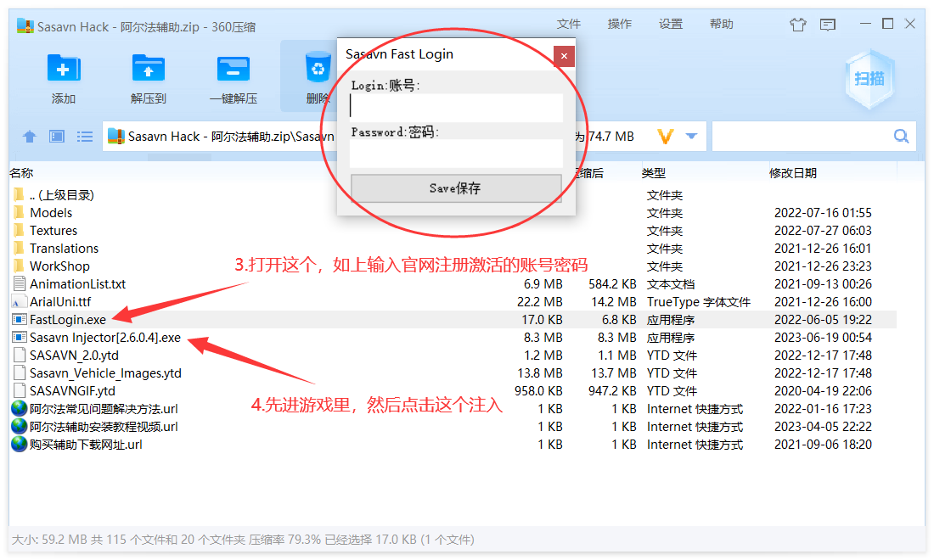The image size is (934, 560).
Task: Select the WorkShop folder icon
Action: click(19, 266)
